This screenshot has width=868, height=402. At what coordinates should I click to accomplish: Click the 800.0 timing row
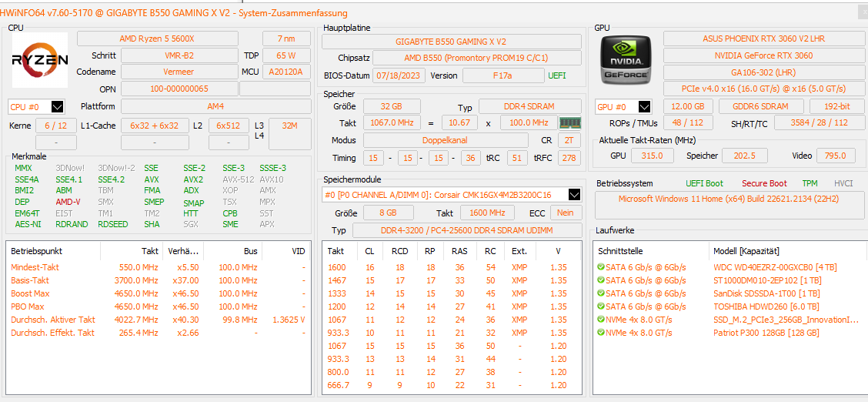click(x=452, y=372)
